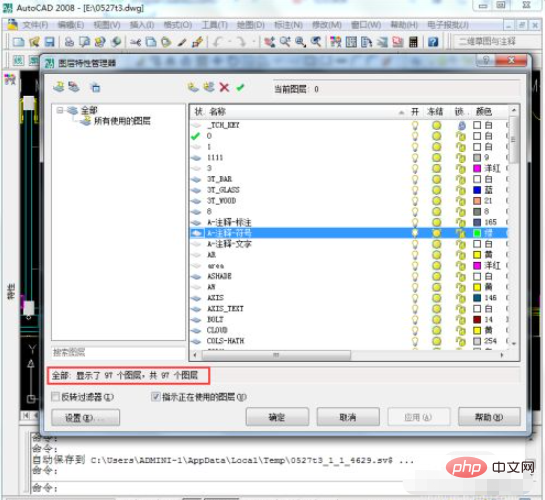The height and width of the screenshot is (500, 545).
Task: Toggle freeze sun for layer 1111
Action: pyautogui.click(x=437, y=157)
